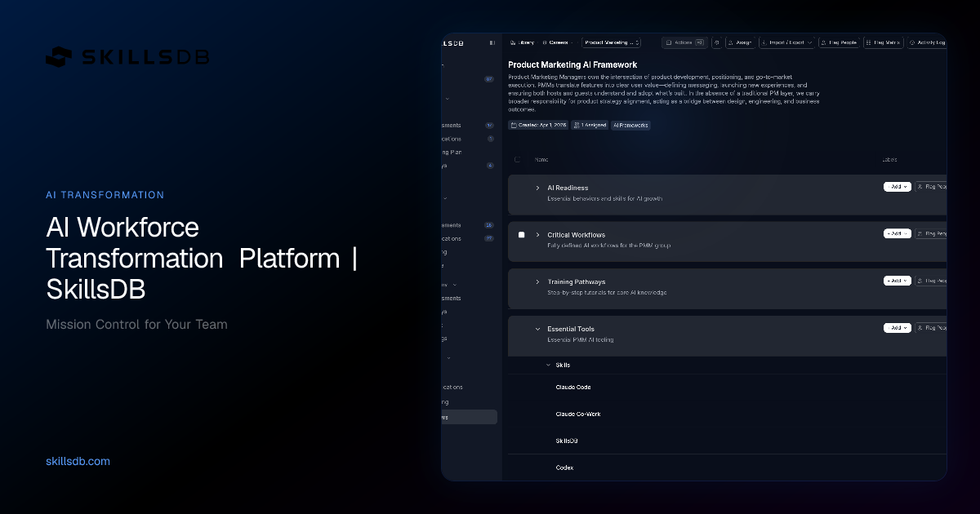Screen dimensions: 980x514
Task: Click the SkillsDB logo at top left
Action: tap(127, 56)
